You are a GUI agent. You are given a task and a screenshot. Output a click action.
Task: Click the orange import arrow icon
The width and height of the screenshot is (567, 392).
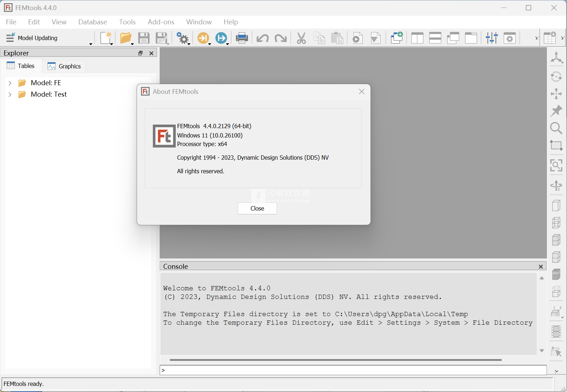point(203,38)
